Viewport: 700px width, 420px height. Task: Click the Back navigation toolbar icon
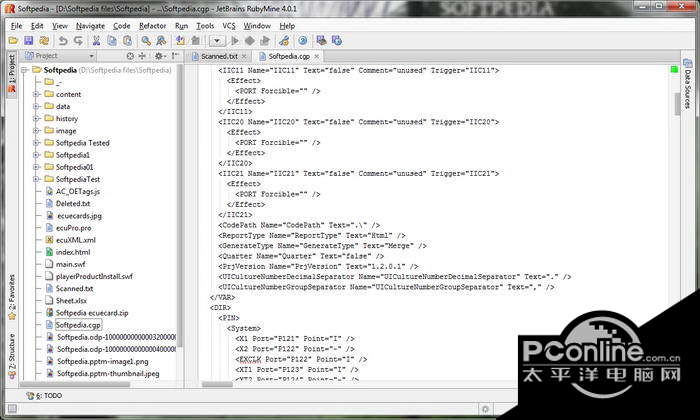pyautogui.click(x=180, y=41)
